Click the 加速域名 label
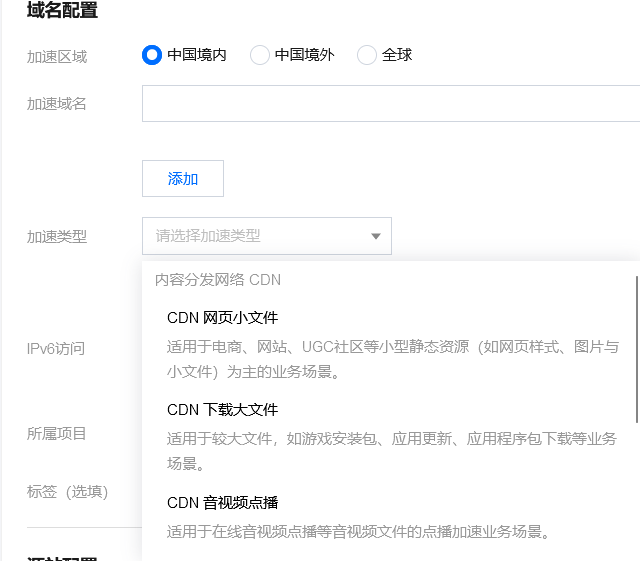Image resolution: width=640 pixels, height=561 pixels. [x=57, y=104]
